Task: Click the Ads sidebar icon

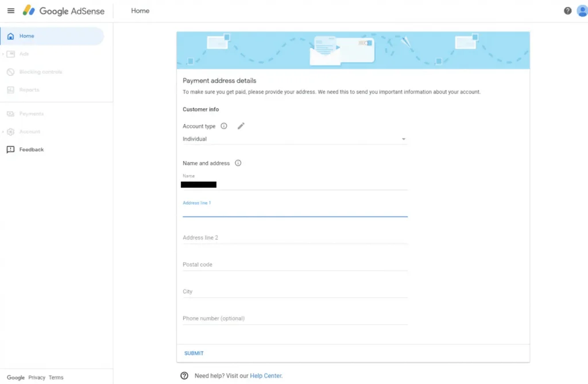Action: click(10, 54)
